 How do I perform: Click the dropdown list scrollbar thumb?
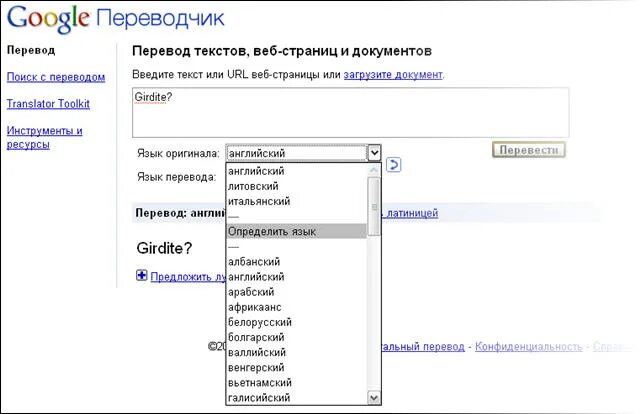tap(374, 207)
